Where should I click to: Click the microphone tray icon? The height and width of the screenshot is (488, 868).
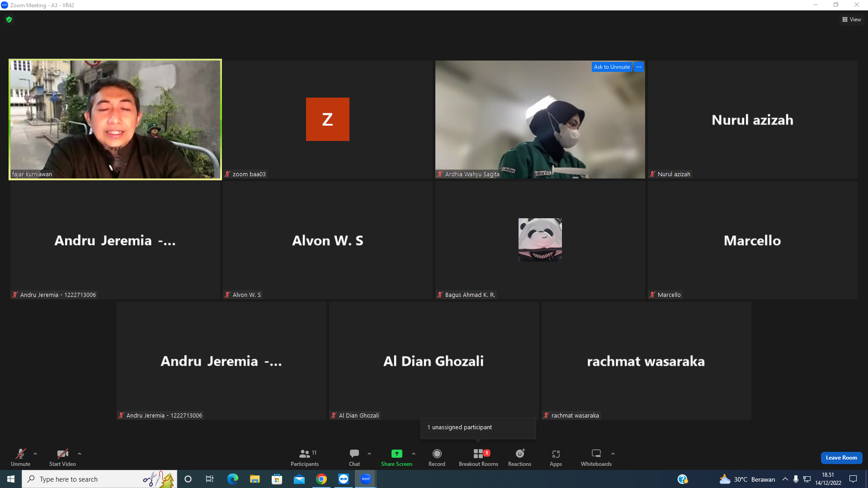tap(796, 479)
